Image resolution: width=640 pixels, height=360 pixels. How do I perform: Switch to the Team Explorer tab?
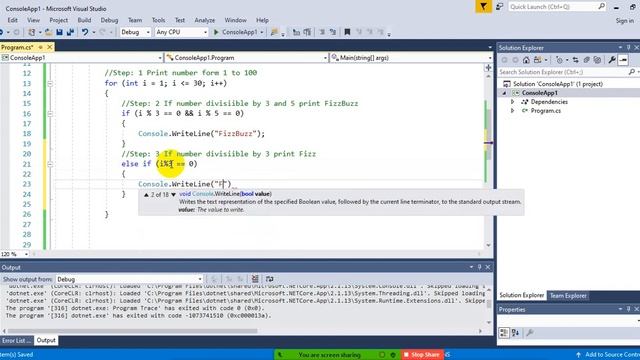pyautogui.click(x=568, y=296)
